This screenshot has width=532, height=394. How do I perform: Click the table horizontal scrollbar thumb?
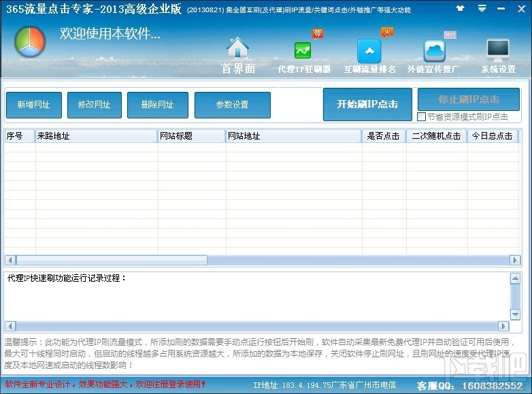point(112,261)
